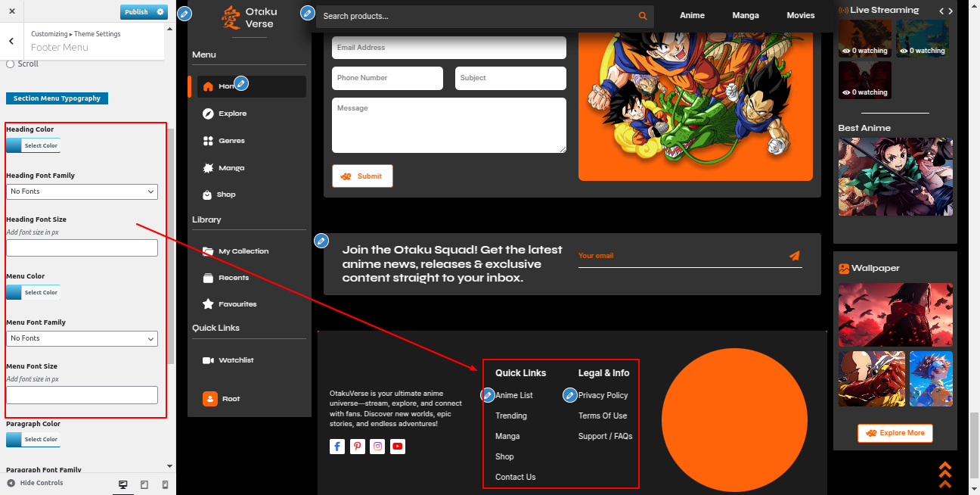
Task: Expand the Menu Font Family dropdown
Action: (82, 338)
